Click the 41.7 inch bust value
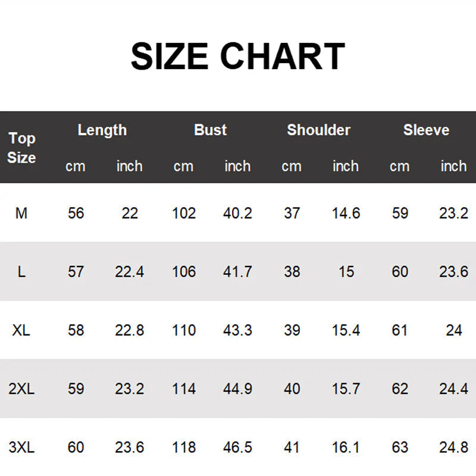The height and width of the screenshot is (476, 476). click(x=237, y=271)
